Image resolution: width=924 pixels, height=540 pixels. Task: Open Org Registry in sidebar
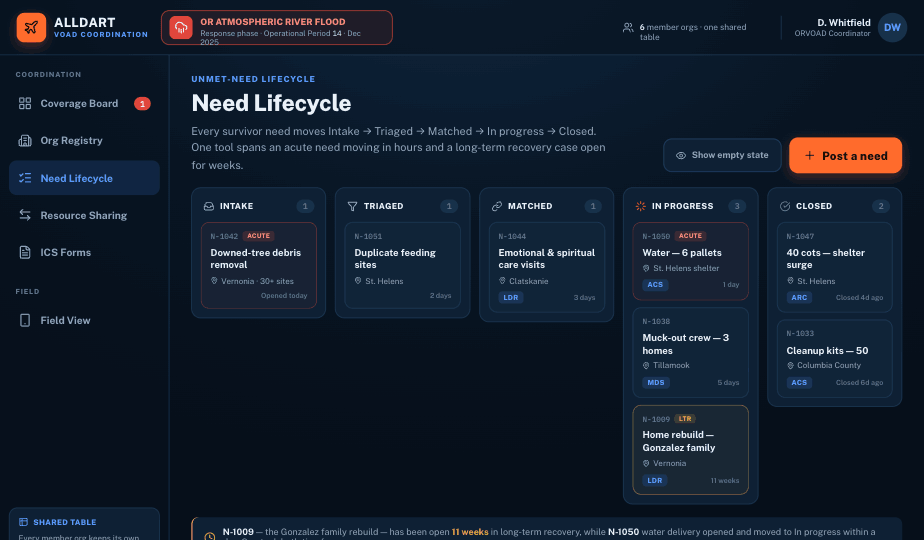point(84,140)
